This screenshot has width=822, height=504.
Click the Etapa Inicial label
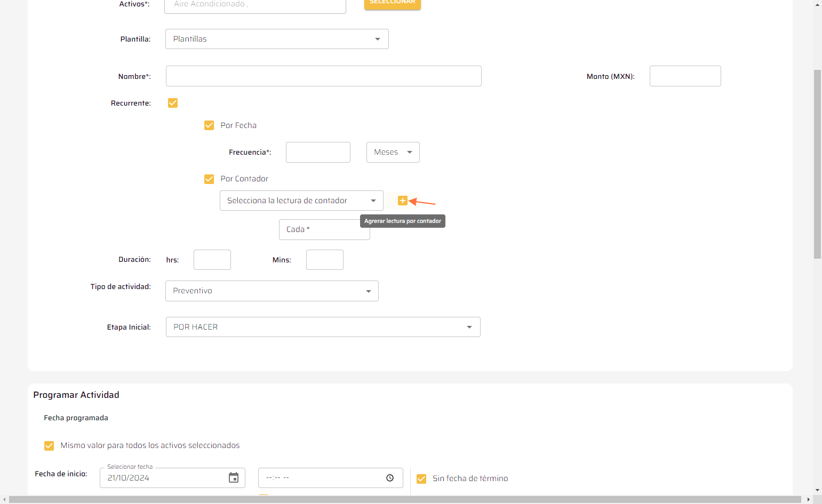[x=129, y=327]
